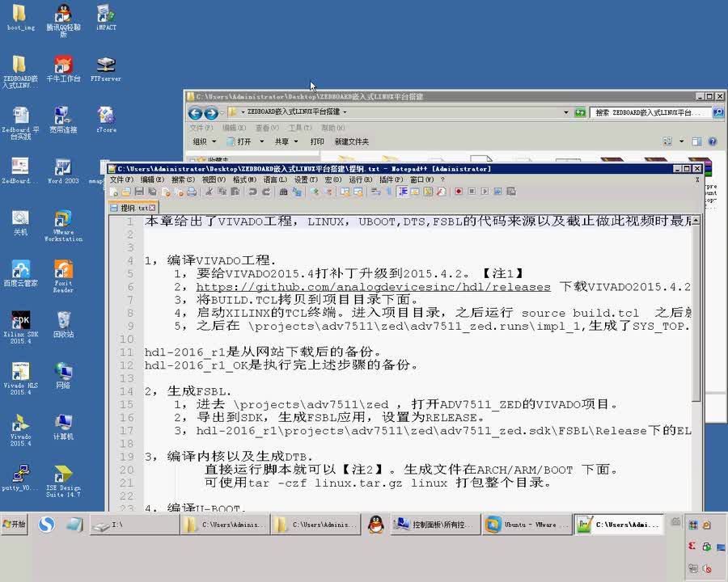Click the Open file icon in Notepad++
Screen dimensions: 728x582
pos(126,192)
